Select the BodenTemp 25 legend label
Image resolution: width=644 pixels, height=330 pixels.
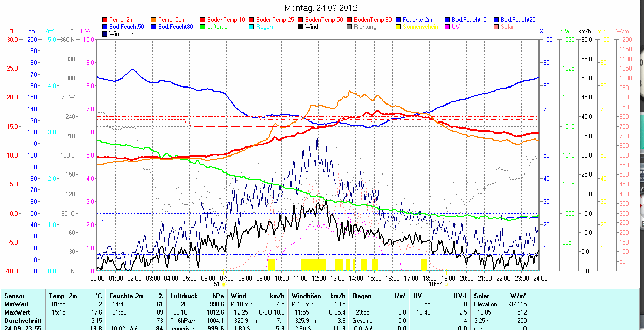tap(275, 20)
